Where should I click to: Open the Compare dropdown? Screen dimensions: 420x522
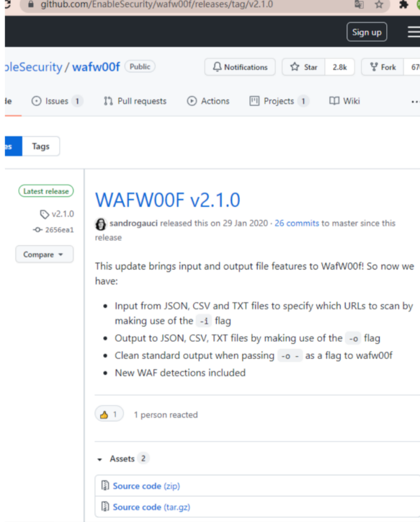pyautogui.click(x=44, y=255)
